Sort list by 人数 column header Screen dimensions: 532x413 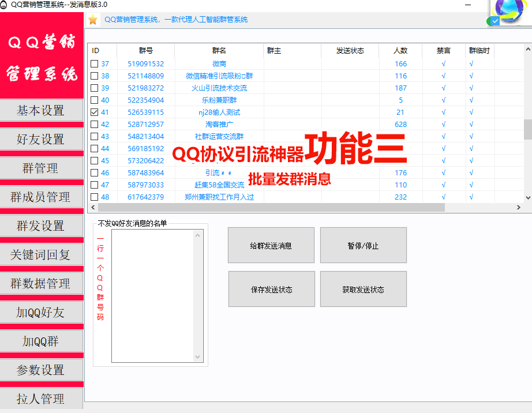point(400,51)
